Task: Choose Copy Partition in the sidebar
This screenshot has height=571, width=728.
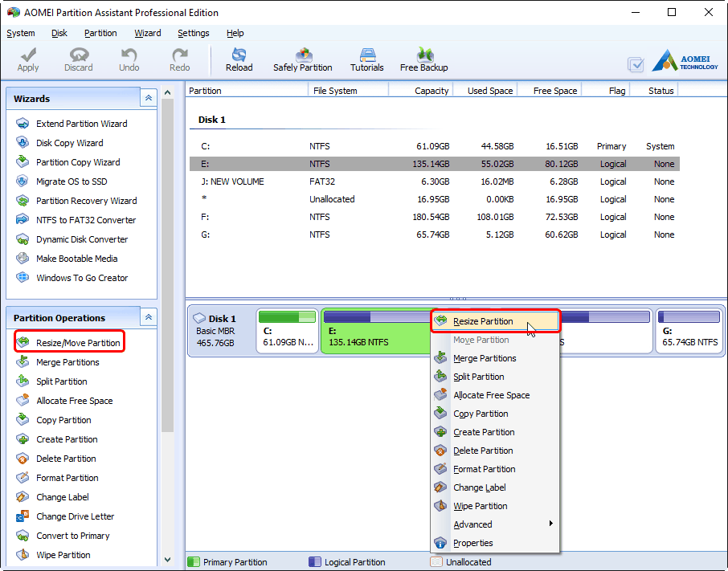Action: (x=53, y=420)
